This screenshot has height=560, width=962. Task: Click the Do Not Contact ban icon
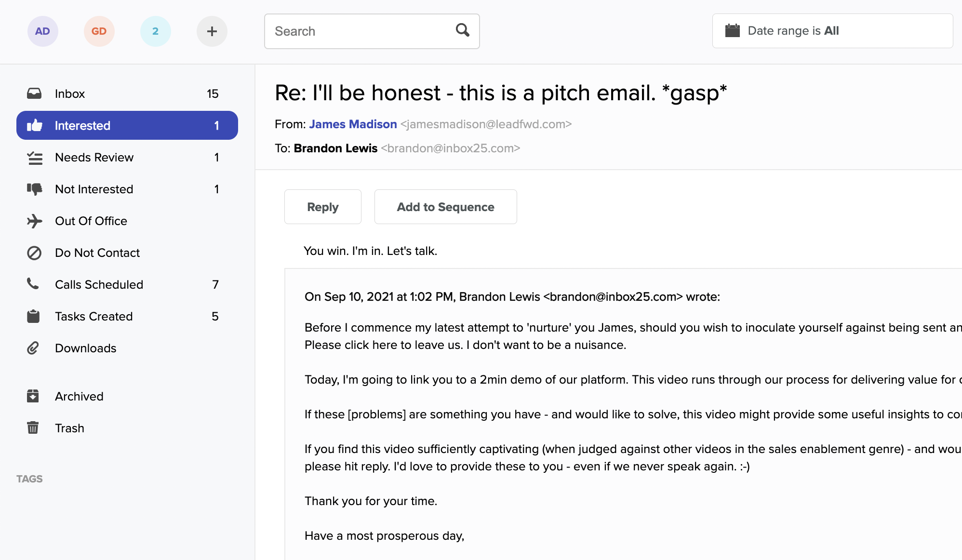click(x=34, y=253)
